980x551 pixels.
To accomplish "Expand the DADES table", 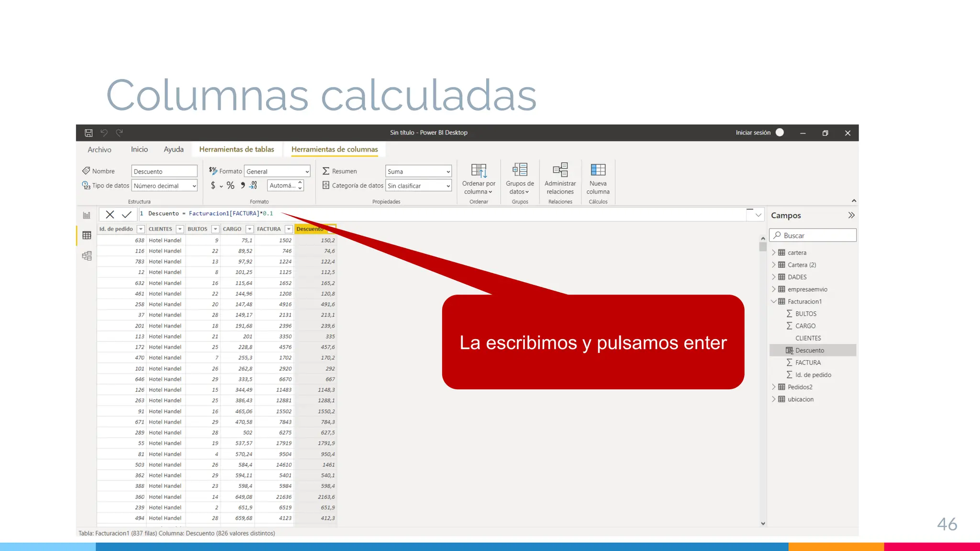I will [x=774, y=277].
